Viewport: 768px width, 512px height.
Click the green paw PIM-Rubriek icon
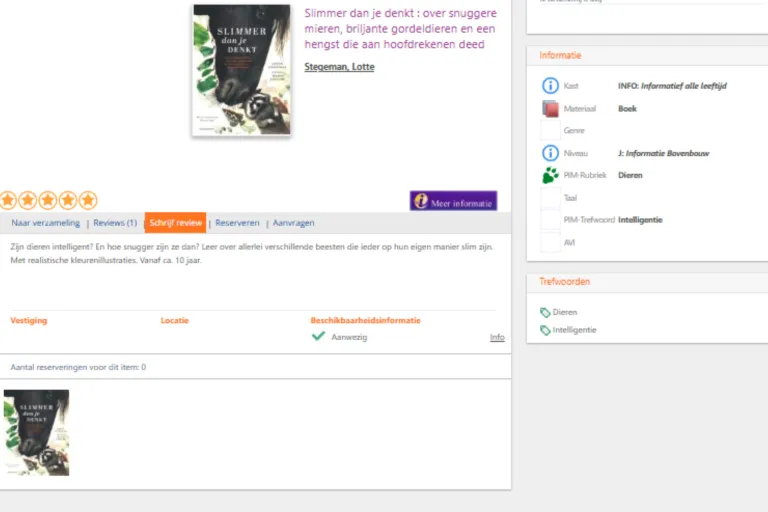550,175
